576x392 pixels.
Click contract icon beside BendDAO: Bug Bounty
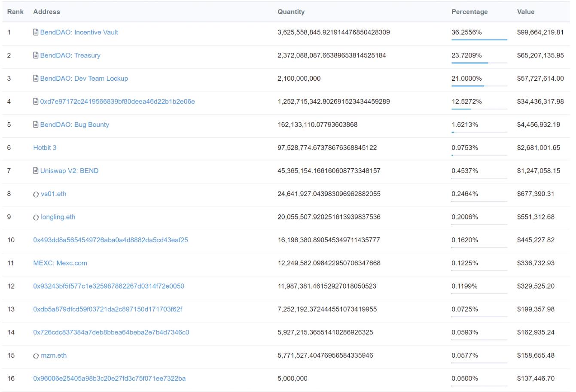tap(36, 125)
